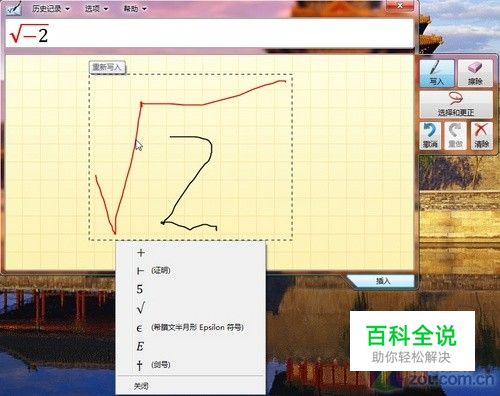
Task: Click the Redo (重做) arrow button
Action: pyautogui.click(x=455, y=136)
